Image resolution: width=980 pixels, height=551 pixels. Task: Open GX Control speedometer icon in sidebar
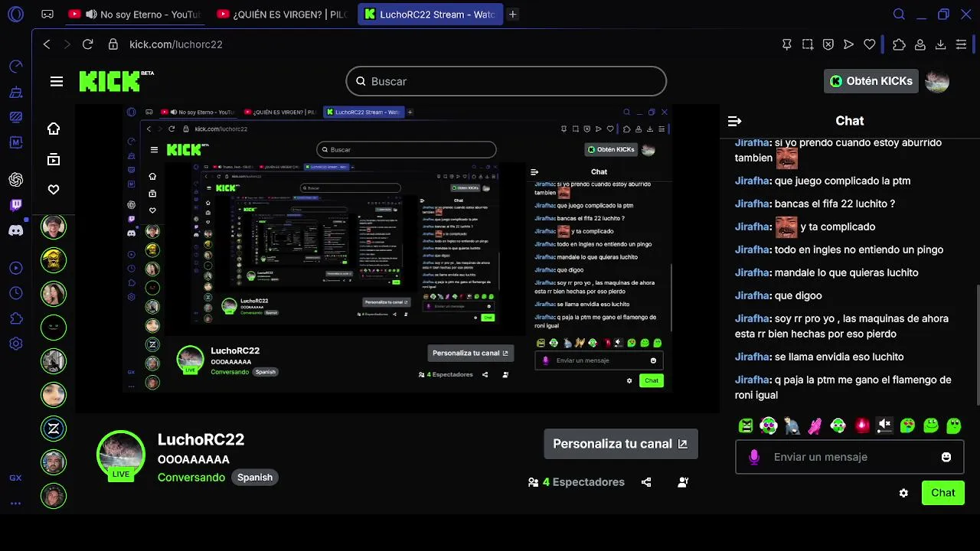[15, 67]
